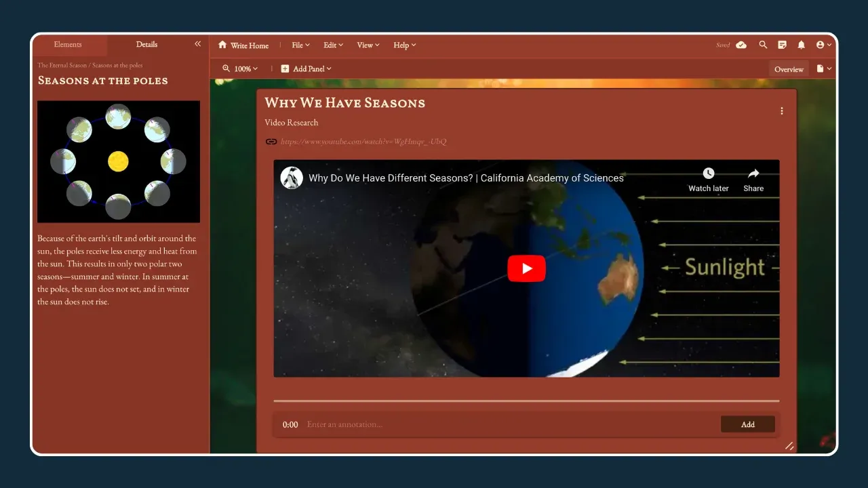
Task: Click the link icon beside YouTube URL
Action: tap(271, 142)
